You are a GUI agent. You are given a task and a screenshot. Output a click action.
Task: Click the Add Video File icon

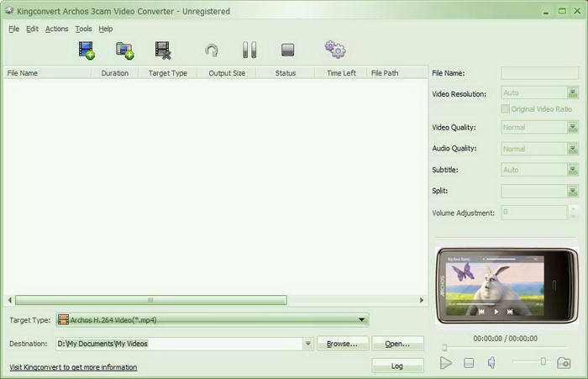[86, 50]
